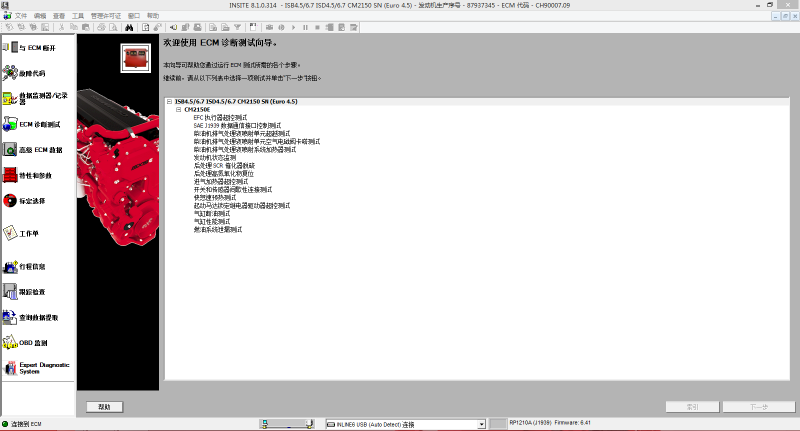This screenshot has height=431, width=800.
Task: Open the 工作单 work orders view
Action: coord(21,233)
